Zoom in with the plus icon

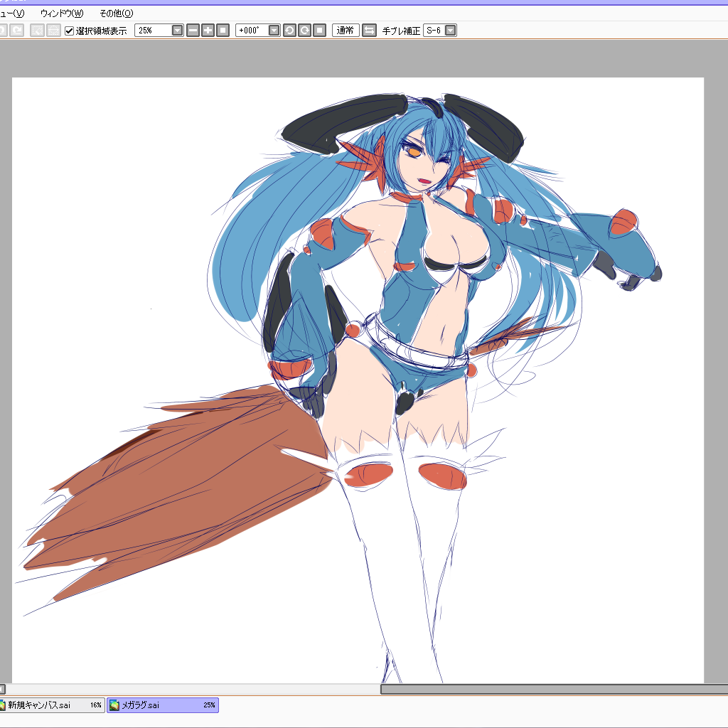pos(208,31)
